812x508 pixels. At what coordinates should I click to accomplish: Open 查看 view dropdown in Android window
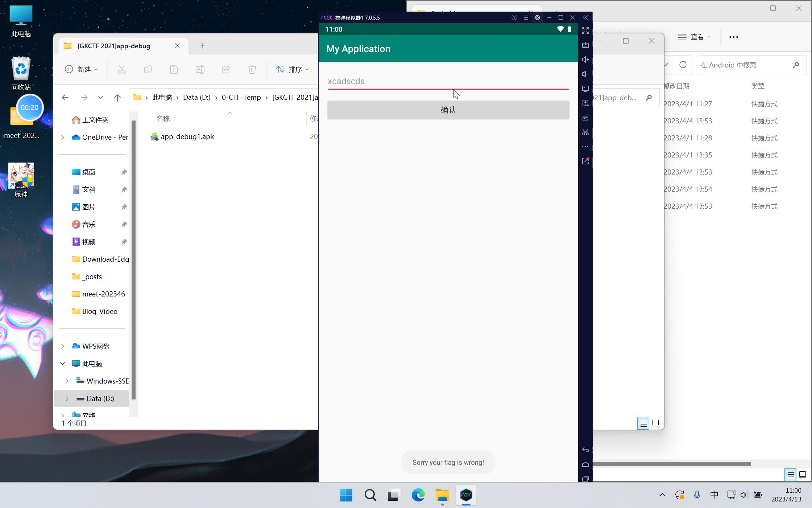click(x=694, y=37)
